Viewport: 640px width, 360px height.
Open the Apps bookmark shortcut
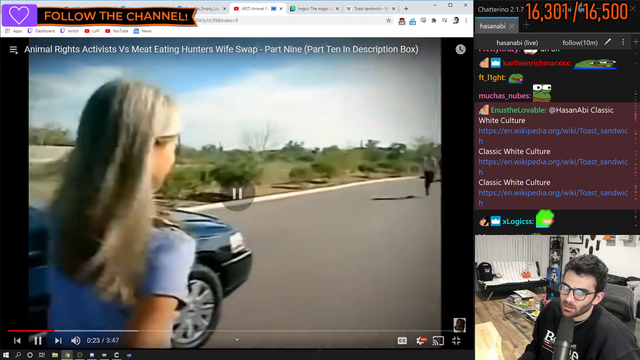point(13,31)
